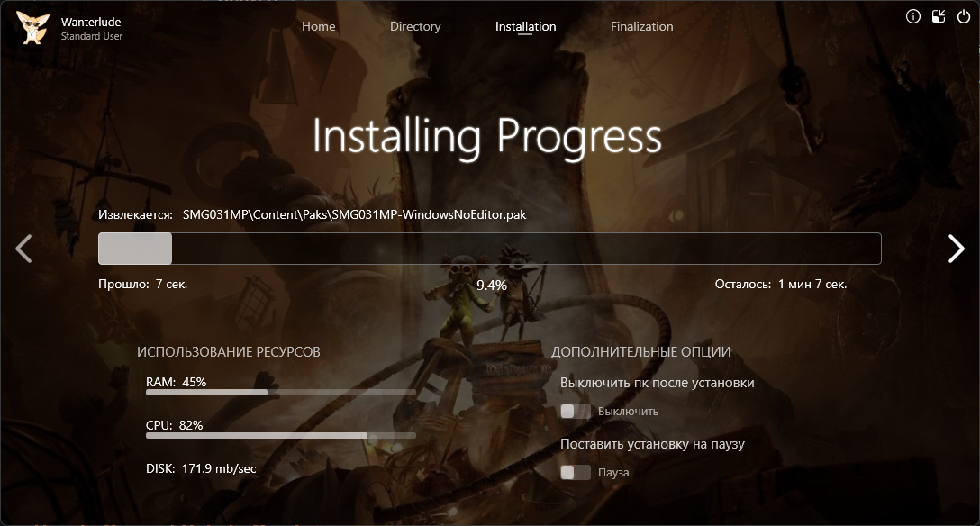Click the fox avatar logo

click(32, 28)
